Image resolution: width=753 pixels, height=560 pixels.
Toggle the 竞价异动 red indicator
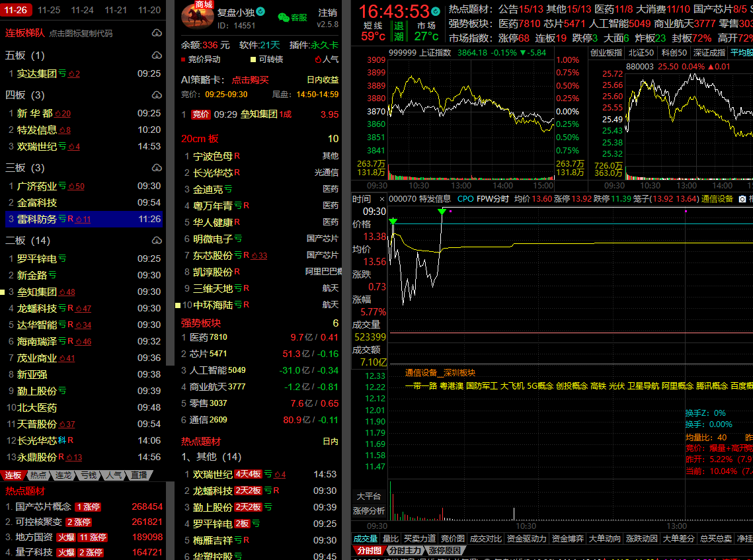183,60
